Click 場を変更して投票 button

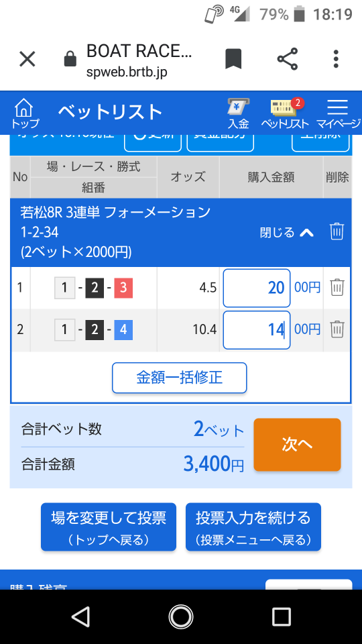click(109, 527)
